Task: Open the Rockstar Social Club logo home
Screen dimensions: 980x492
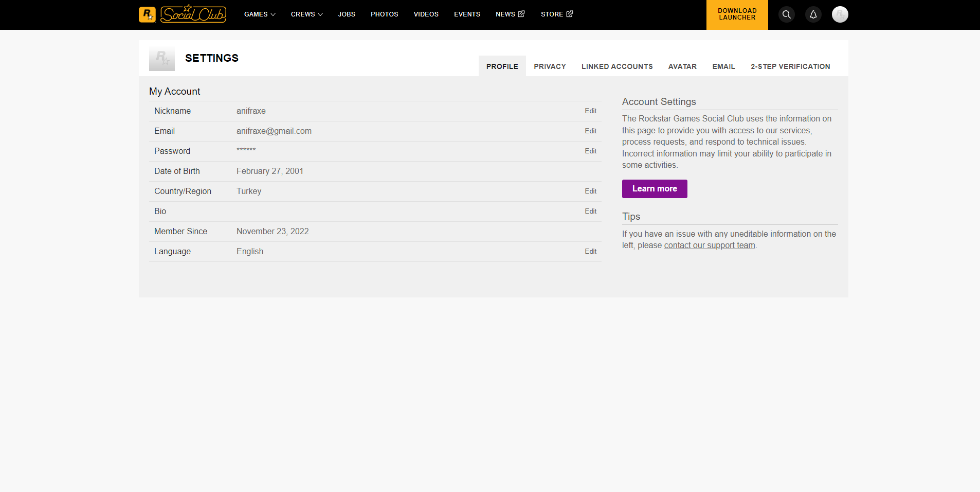Action: click(x=183, y=14)
